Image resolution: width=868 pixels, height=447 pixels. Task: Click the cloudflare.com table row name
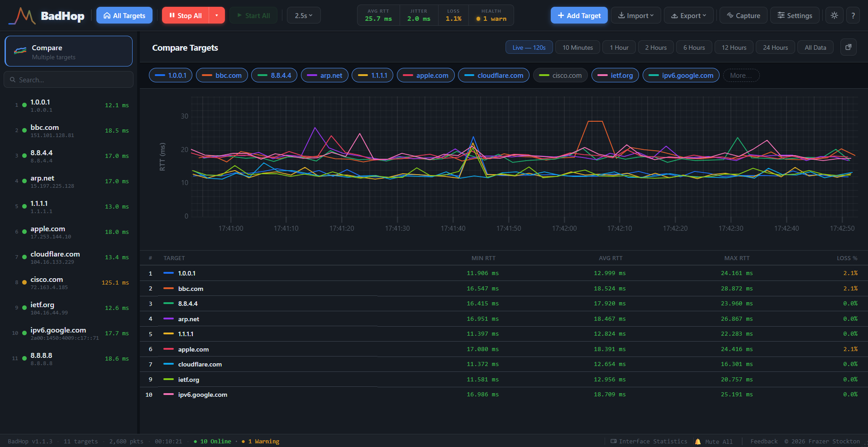coord(200,365)
